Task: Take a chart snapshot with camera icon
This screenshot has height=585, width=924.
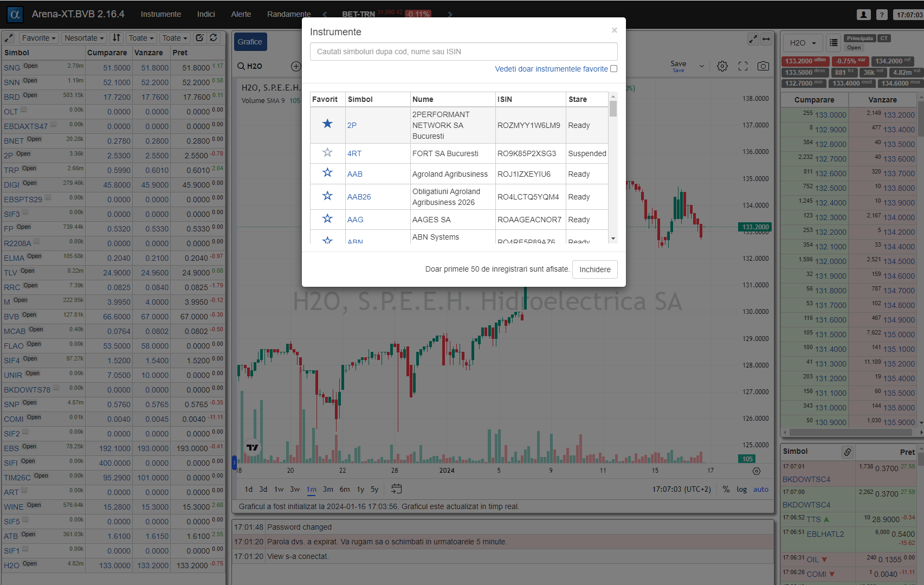Action: [x=763, y=66]
